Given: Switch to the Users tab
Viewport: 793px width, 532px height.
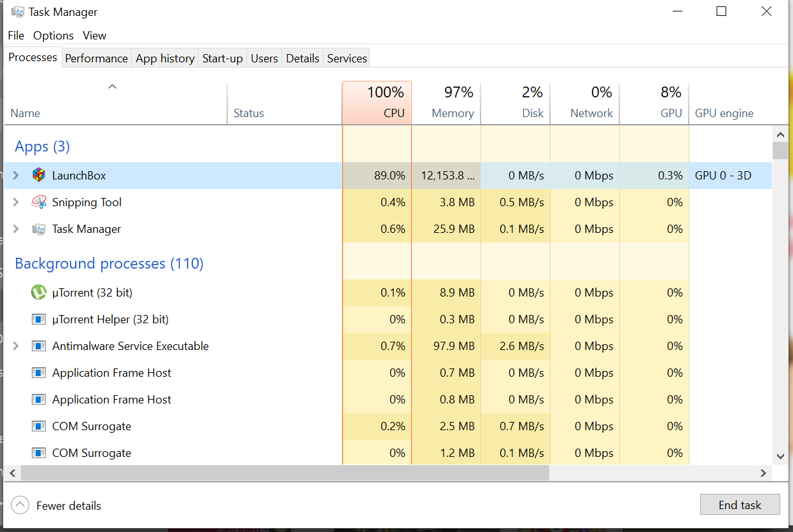Looking at the screenshot, I should click(264, 58).
